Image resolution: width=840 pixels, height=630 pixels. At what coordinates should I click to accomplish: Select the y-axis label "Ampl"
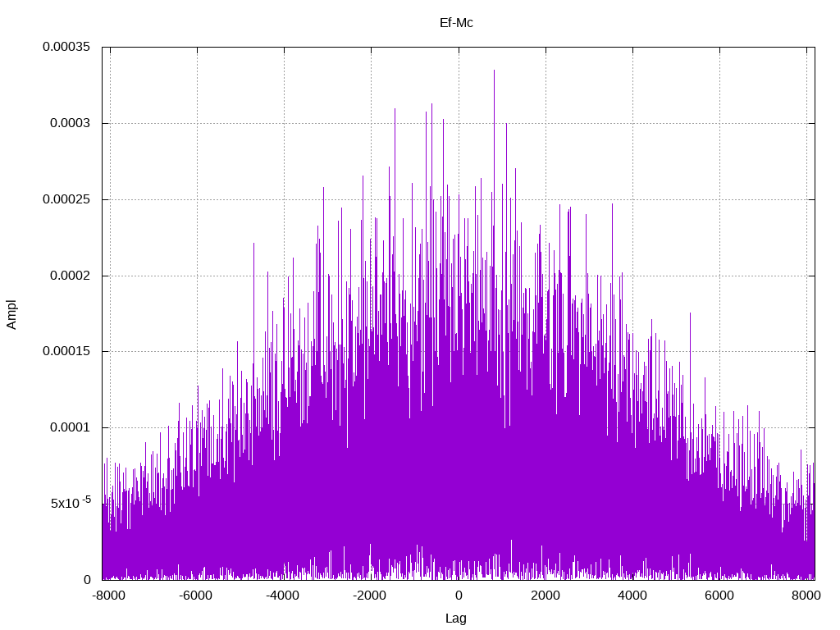point(11,315)
